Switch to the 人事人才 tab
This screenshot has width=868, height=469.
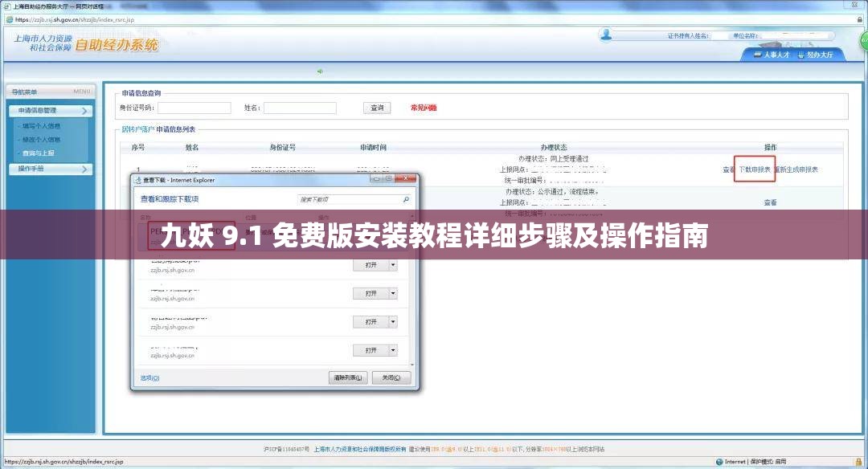[x=772, y=55]
